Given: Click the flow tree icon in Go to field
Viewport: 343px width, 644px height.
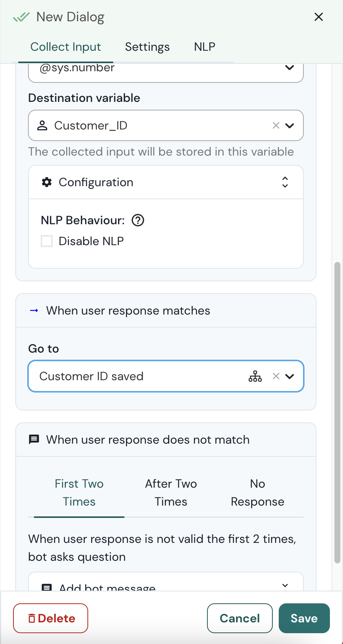Looking at the screenshot, I should [255, 376].
